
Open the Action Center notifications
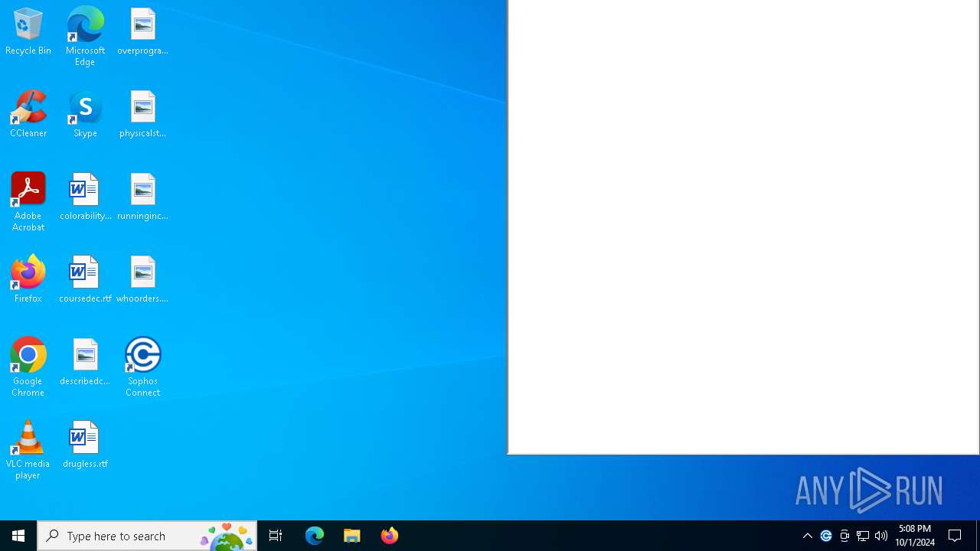pyautogui.click(x=955, y=536)
